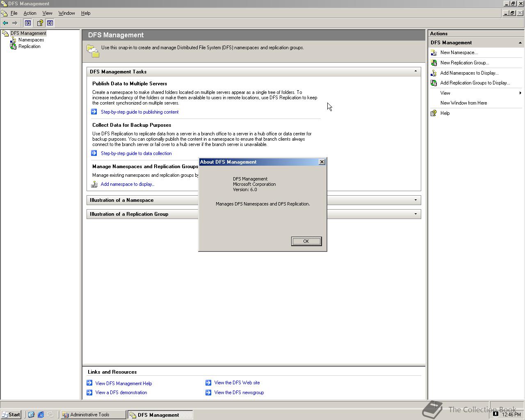Image resolution: width=525 pixels, height=420 pixels.
Task: Click Add namespace to display link
Action: [128, 184]
